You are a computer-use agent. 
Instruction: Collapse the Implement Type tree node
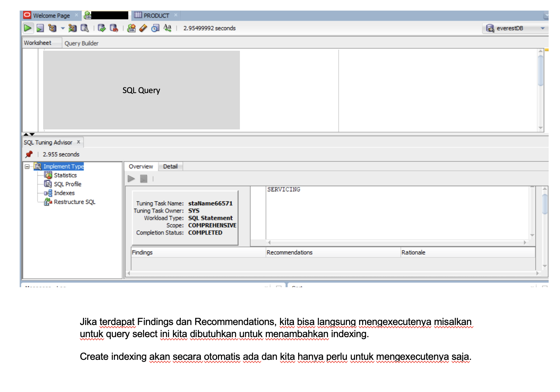27,166
